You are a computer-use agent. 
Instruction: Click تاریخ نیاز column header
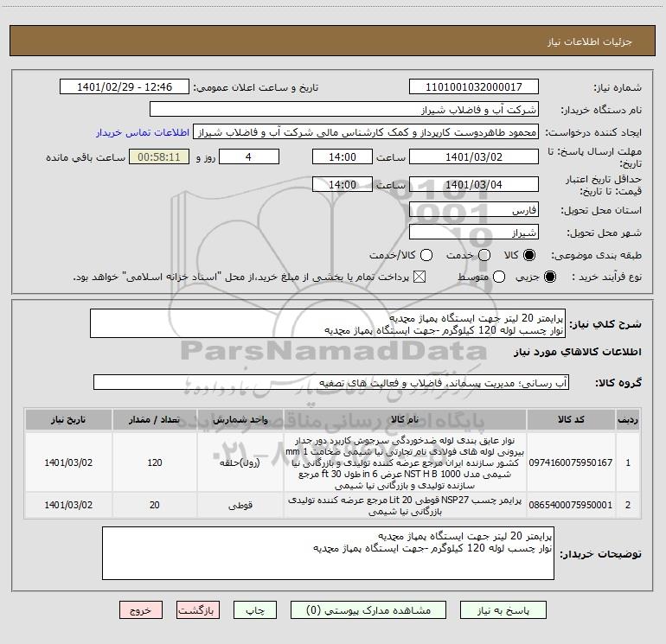(x=68, y=419)
